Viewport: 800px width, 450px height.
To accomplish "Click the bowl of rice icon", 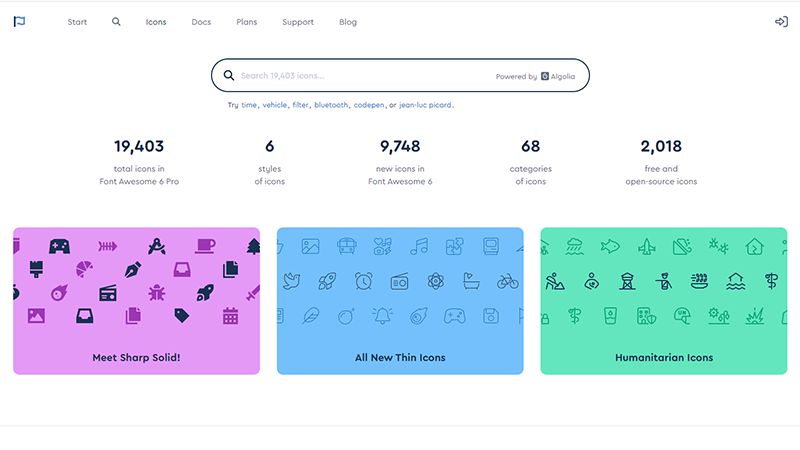I will pyautogui.click(x=699, y=281).
